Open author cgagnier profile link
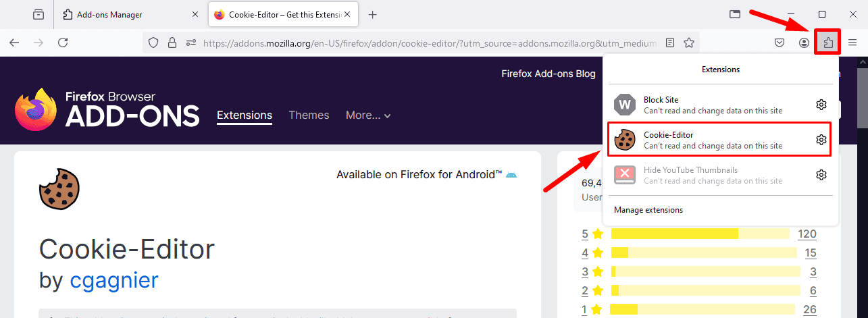The width and height of the screenshot is (868, 318). tap(113, 280)
